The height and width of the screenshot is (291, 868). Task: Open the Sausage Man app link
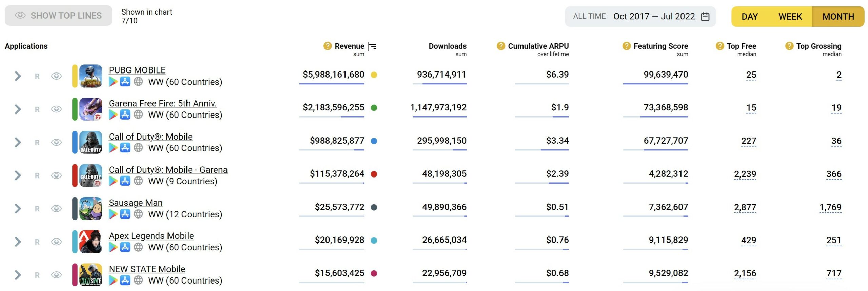(x=135, y=203)
